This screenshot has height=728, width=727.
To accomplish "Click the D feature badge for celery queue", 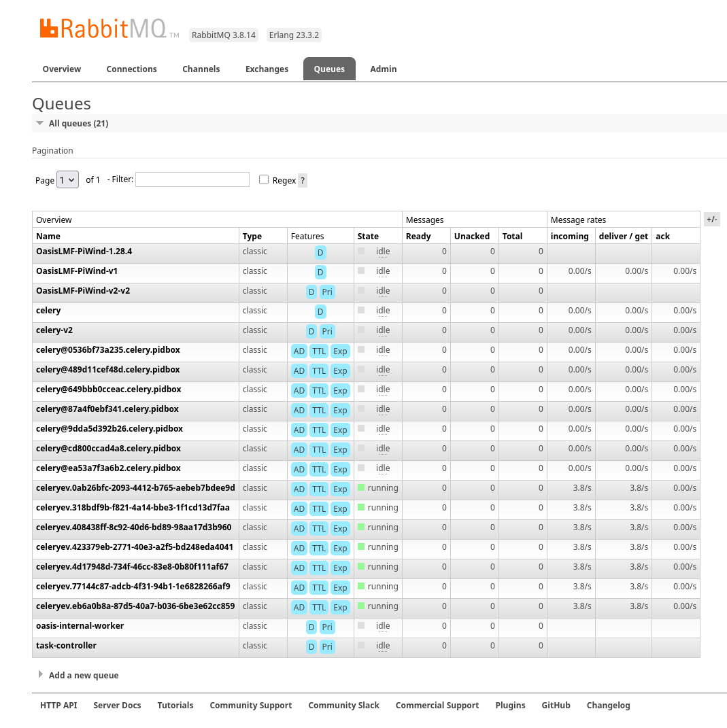I will coord(320,311).
